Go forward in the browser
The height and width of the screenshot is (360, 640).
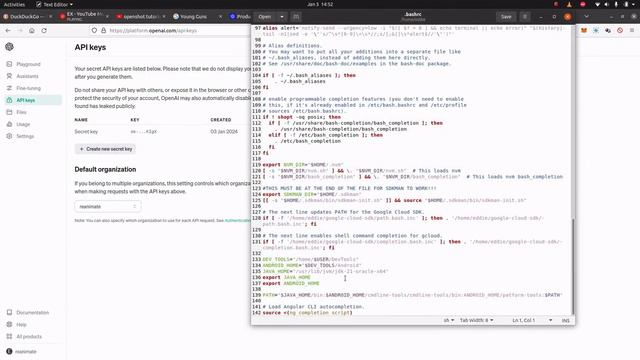click(20, 31)
